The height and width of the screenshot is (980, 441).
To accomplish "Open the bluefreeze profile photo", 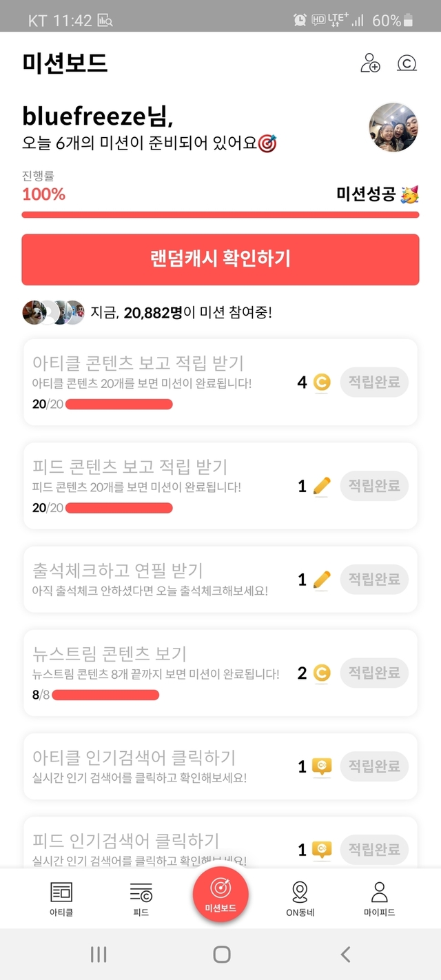I will coord(393,127).
